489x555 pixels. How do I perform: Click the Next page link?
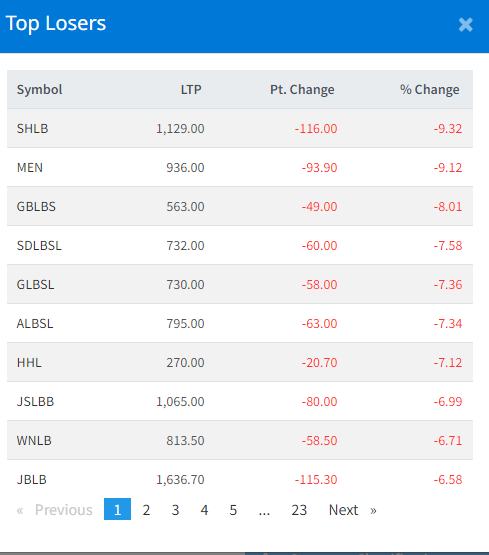pos(344,510)
